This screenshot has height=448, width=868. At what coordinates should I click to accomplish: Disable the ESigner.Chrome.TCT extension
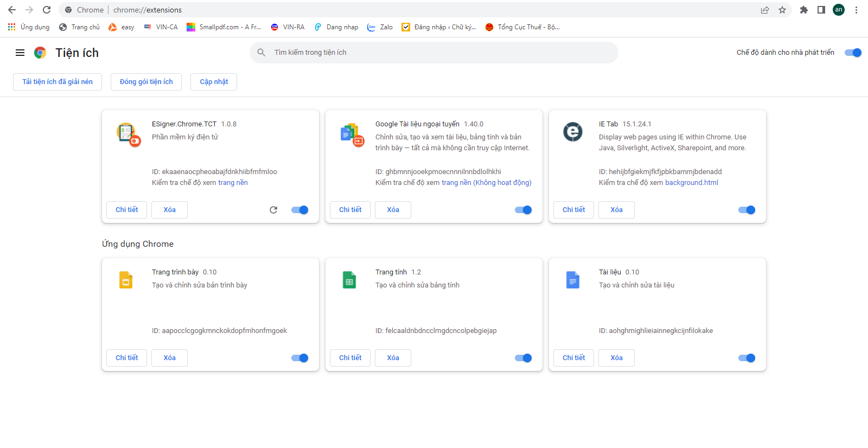[x=299, y=210]
